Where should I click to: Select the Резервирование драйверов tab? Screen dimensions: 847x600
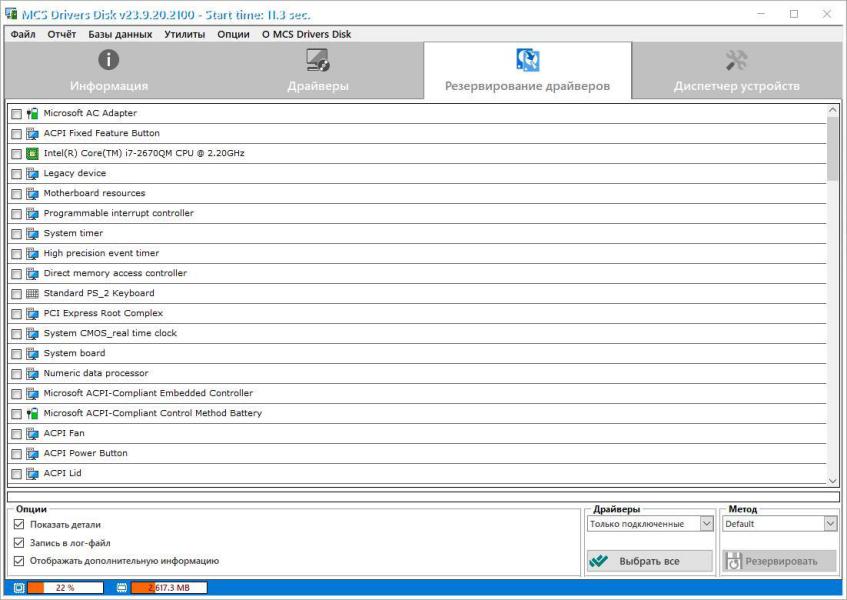(x=527, y=71)
